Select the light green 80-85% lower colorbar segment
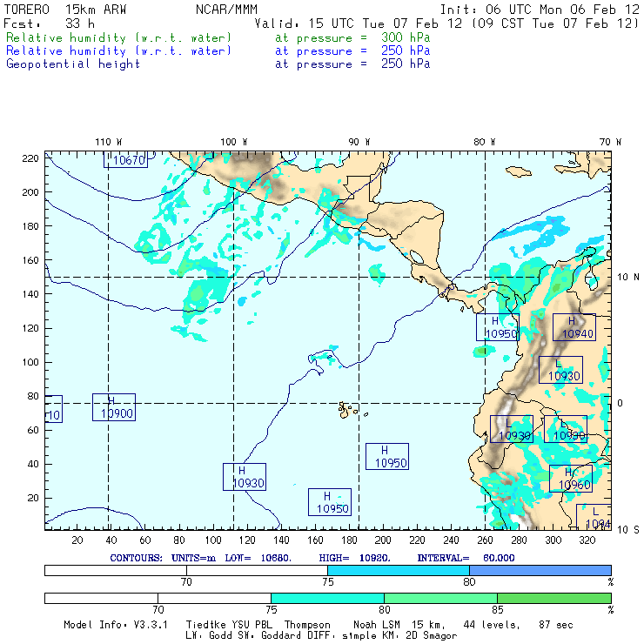 tap(440, 598)
